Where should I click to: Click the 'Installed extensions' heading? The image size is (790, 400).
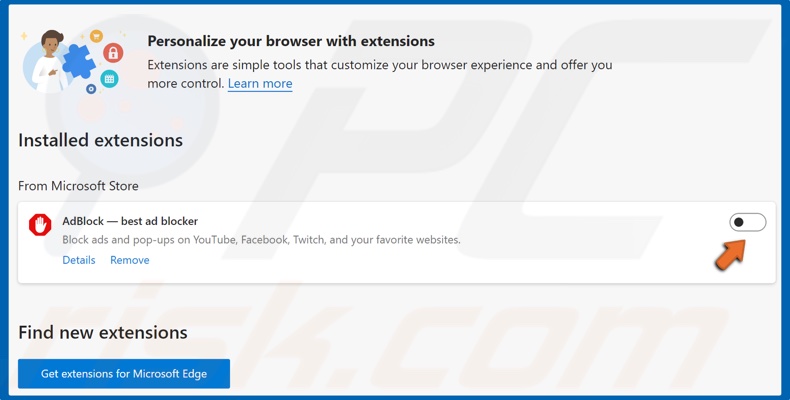coord(100,140)
